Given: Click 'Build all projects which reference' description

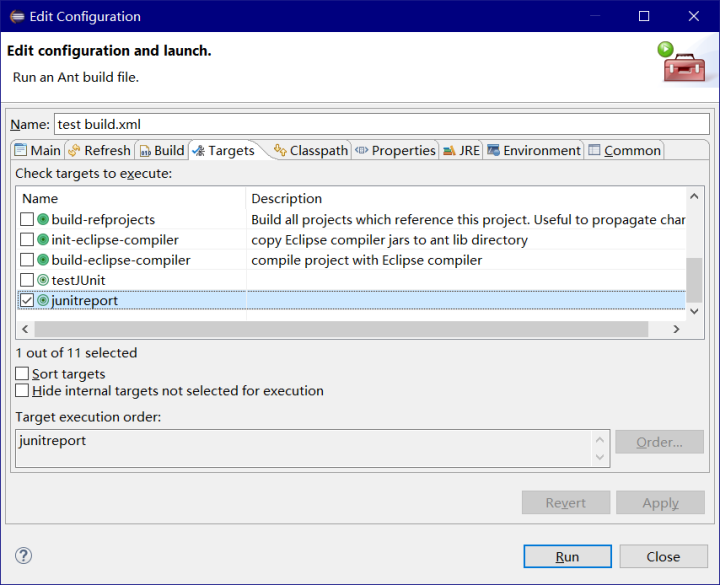Looking at the screenshot, I should (468, 219).
